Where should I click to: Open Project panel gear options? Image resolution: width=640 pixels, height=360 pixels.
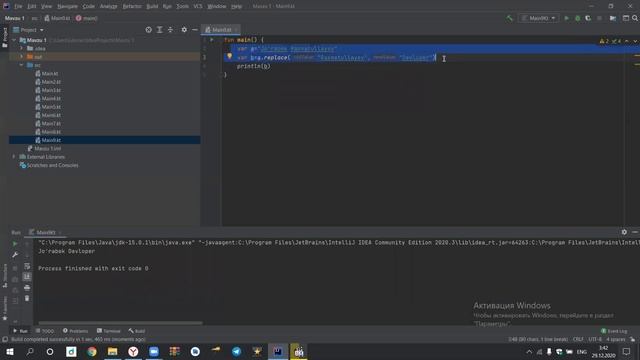point(184,30)
